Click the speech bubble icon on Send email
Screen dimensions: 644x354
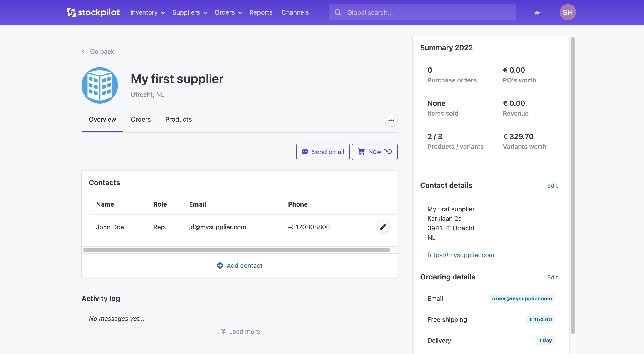pos(305,152)
